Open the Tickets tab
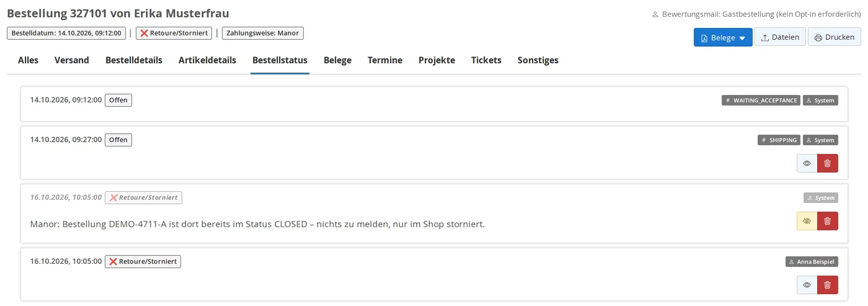The width and height of the screenshot is (868, 306). click(486, 60)
